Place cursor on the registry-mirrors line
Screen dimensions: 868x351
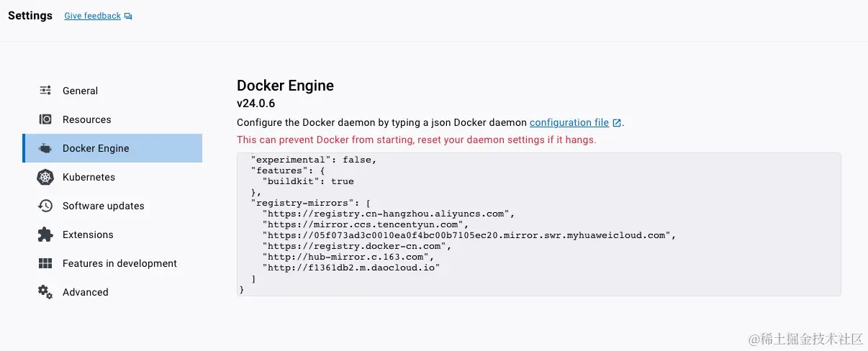tap(311, 204)
